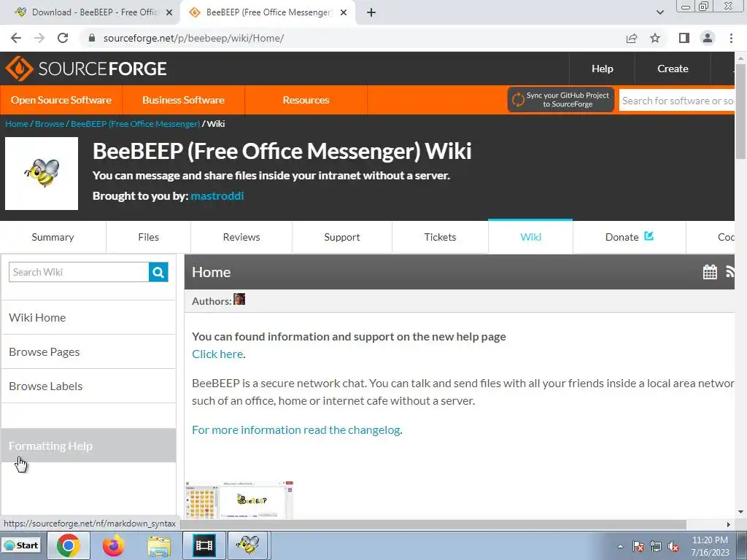This screenshot has height=560, width=747.
Task: Click Help in the top bar
Action: pos(602,69)
